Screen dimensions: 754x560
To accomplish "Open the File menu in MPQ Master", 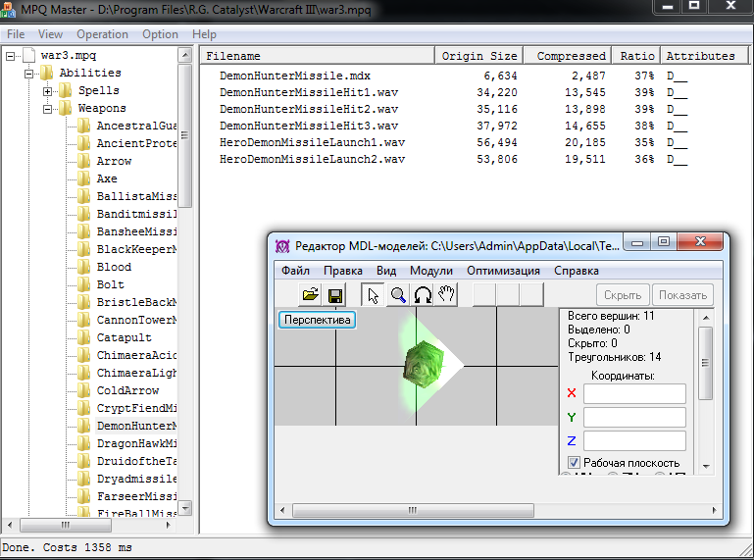I will point(16,34).
